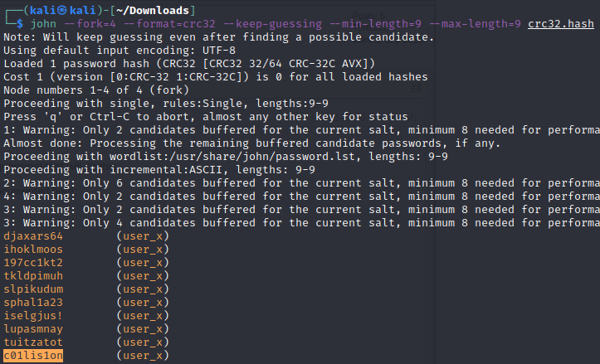Image resolution: width=600 pixels, height=364 pixels.
Task: Click the djaxars64 candidate password
Action: coord(33,236)
